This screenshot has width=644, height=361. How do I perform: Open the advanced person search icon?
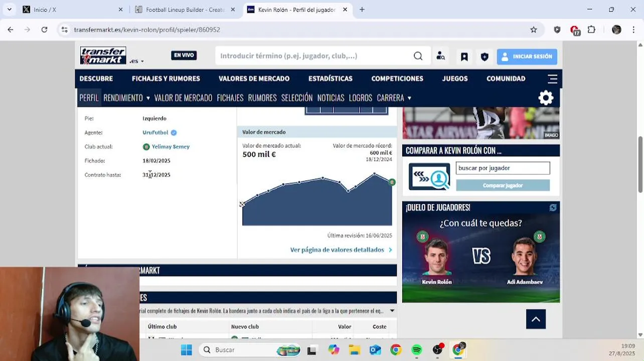pyautogui.click(x=441, y=56)
